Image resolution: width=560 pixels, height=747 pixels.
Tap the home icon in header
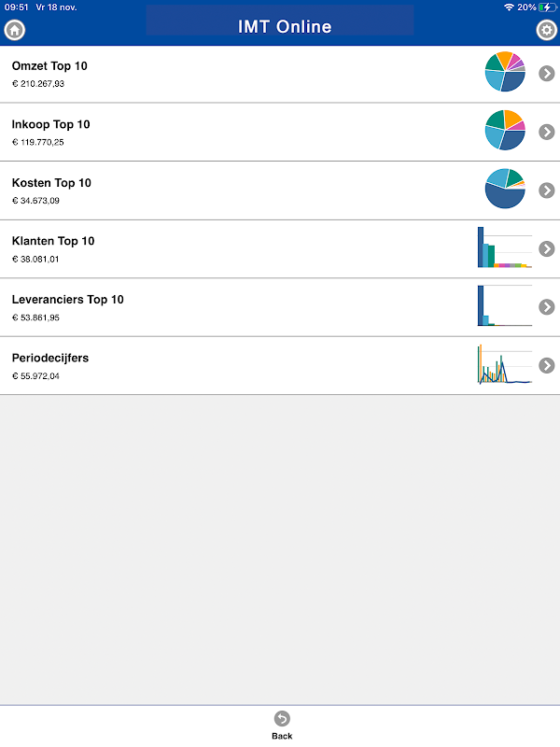(15, 30)
